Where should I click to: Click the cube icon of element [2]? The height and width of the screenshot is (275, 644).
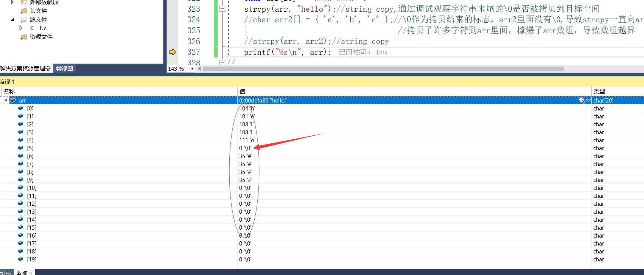(21, 124)
